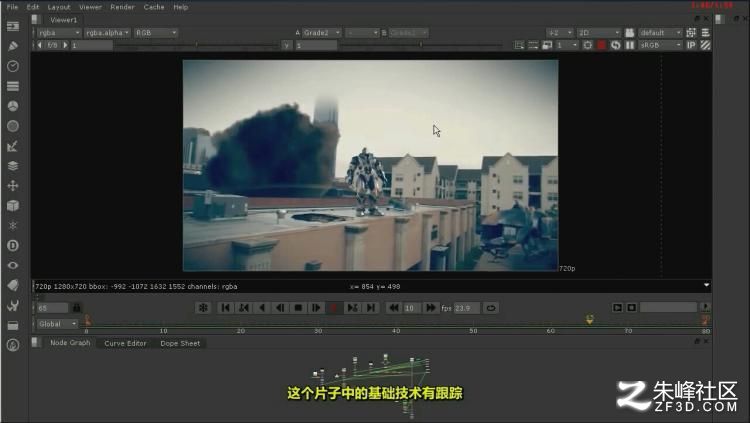Open the default camera dropdown

click(x=660, y=33)
